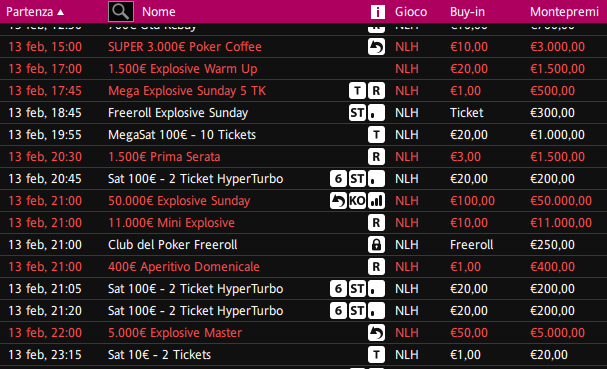Open 11.000€ Mini Explosive tournament
607x369 pixels.
click(171, 223)
